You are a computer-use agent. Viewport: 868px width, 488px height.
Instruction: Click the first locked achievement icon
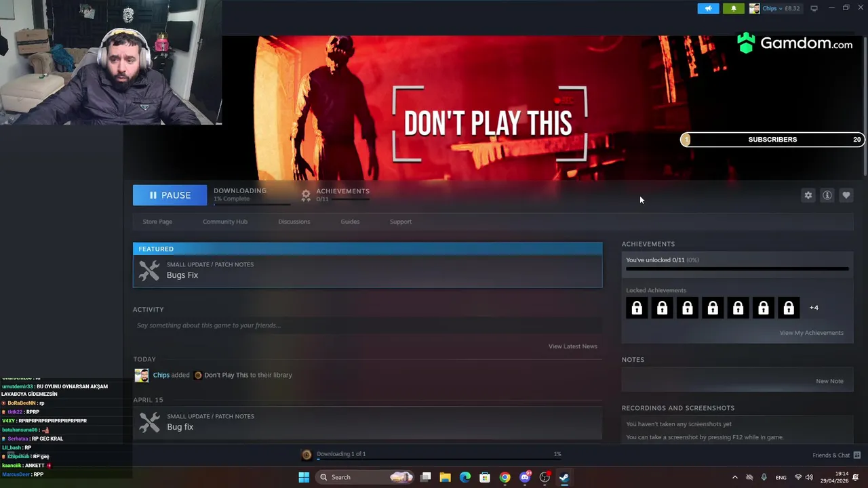637,308
